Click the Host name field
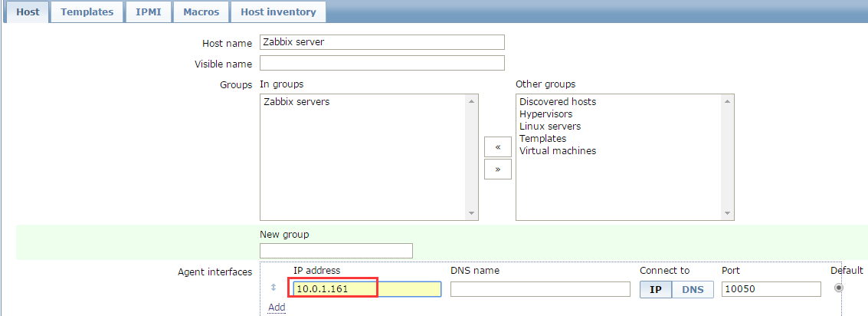Screen dimensions: 868x316 [382, 42]
